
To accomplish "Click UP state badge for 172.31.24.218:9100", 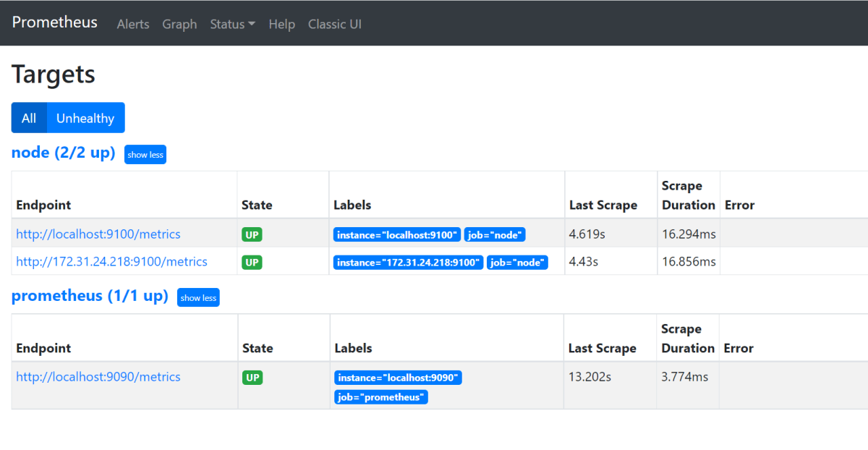I will [252, 262].
